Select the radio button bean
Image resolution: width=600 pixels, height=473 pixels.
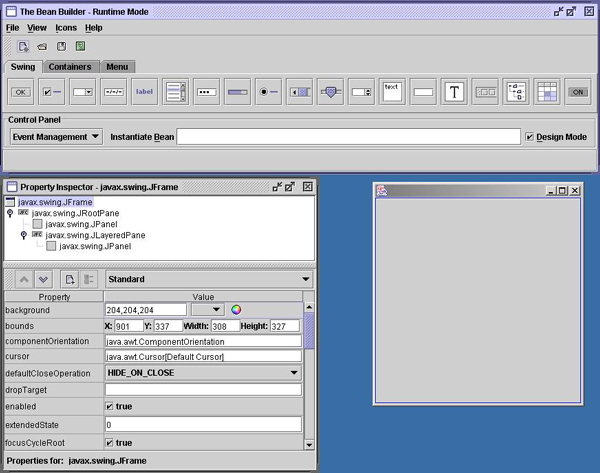[269, 92]
